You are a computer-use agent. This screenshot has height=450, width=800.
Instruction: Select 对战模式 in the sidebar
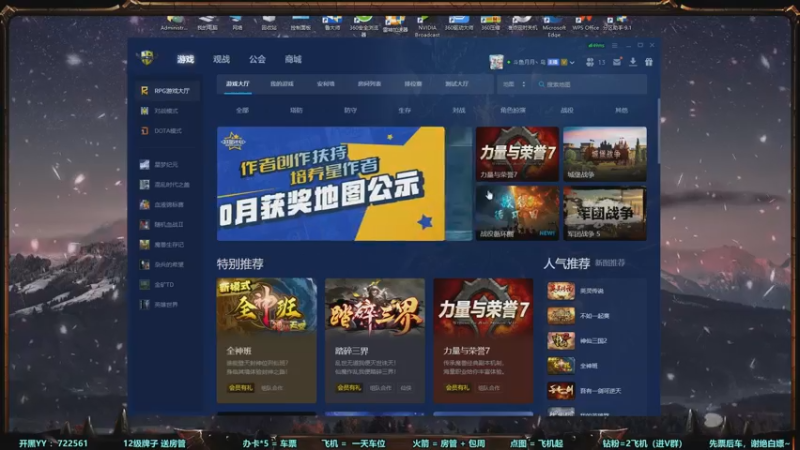pyautogui.click(x=167, y=111)
